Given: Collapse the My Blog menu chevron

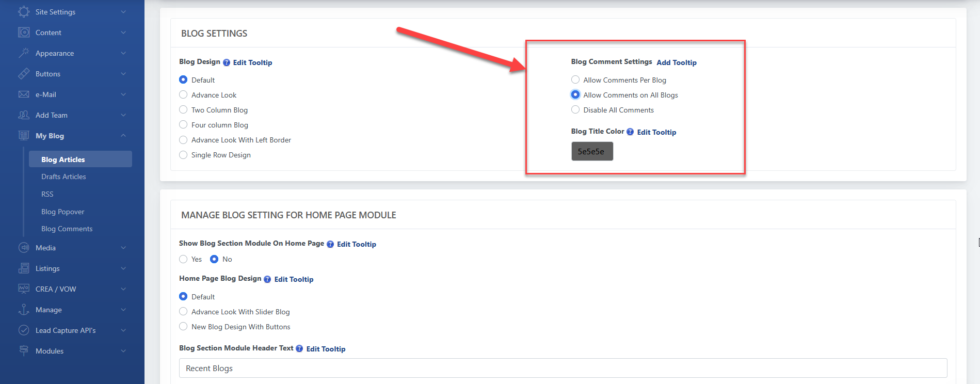Looking at the screenshot, I should pyautogui.click(x=123, y=136).
